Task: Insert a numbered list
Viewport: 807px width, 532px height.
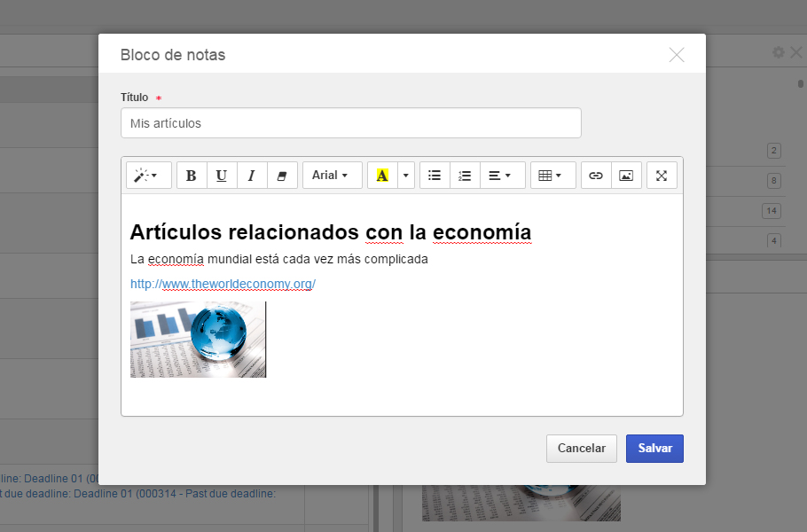Action: point(465,176)
